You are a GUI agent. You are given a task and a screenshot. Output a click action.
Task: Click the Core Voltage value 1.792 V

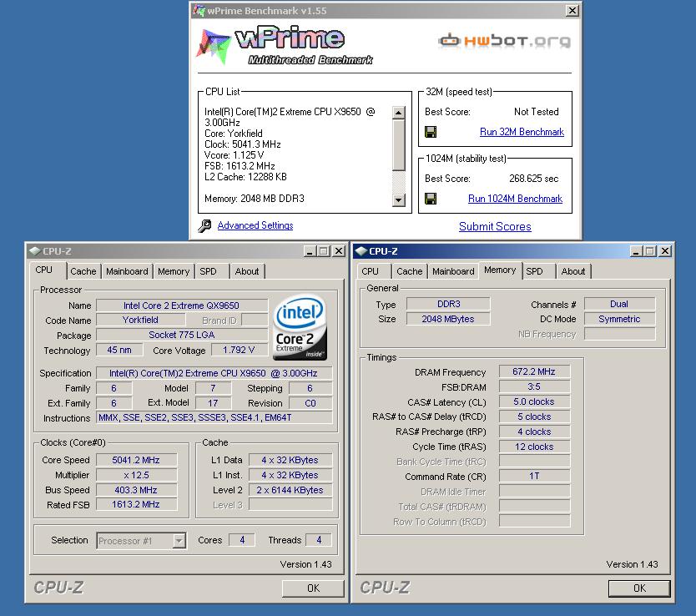239,350
